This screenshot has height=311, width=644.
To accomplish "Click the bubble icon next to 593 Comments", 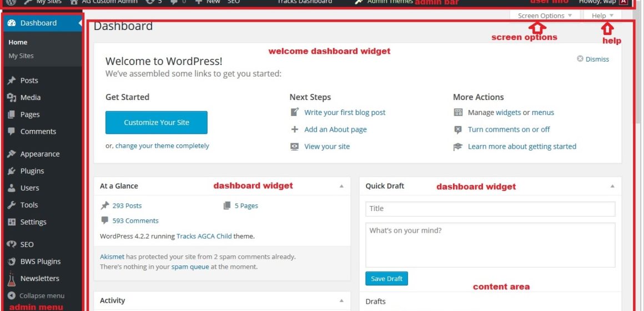I will tap(105, 220).
